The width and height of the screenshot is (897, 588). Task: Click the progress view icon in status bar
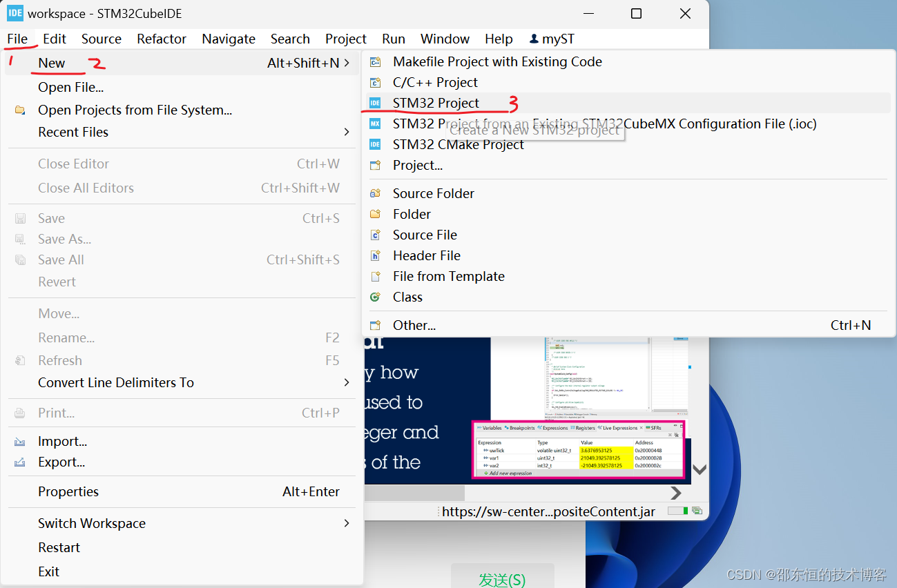pos(697,511)
